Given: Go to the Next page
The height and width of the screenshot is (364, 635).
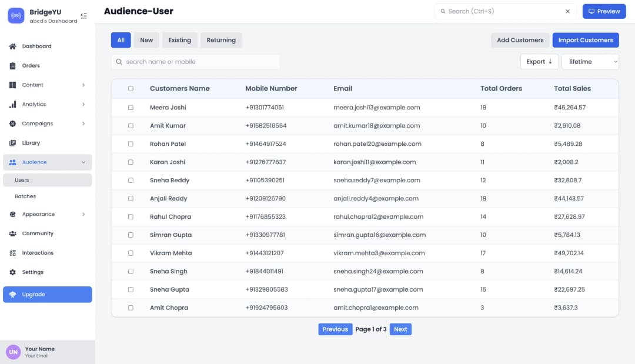Looking at the screenshot, I should pos(400,329).
